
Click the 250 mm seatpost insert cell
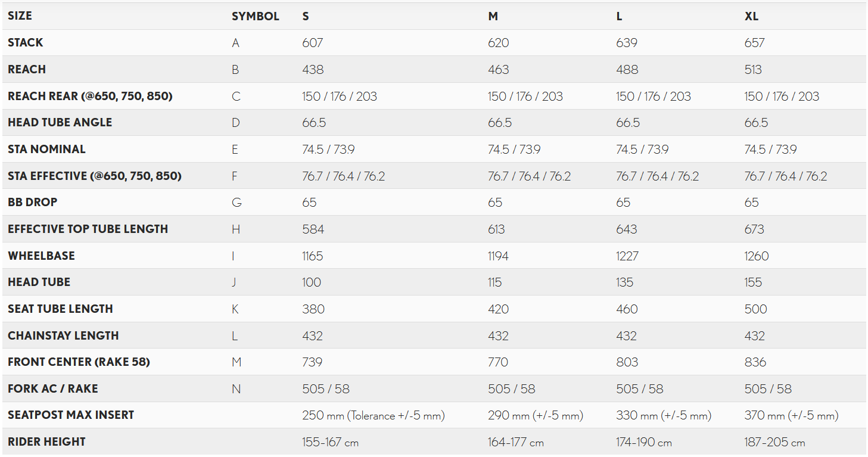(373, 415)
